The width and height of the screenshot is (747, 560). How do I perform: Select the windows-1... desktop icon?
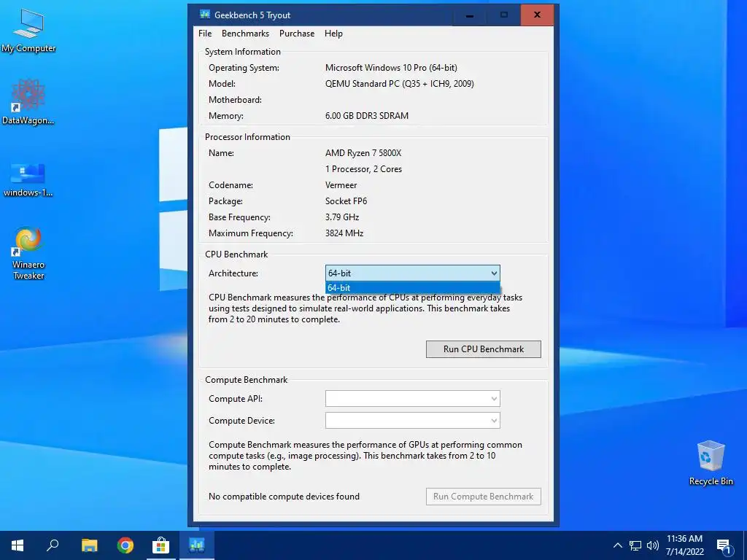[x=28, y=180]
